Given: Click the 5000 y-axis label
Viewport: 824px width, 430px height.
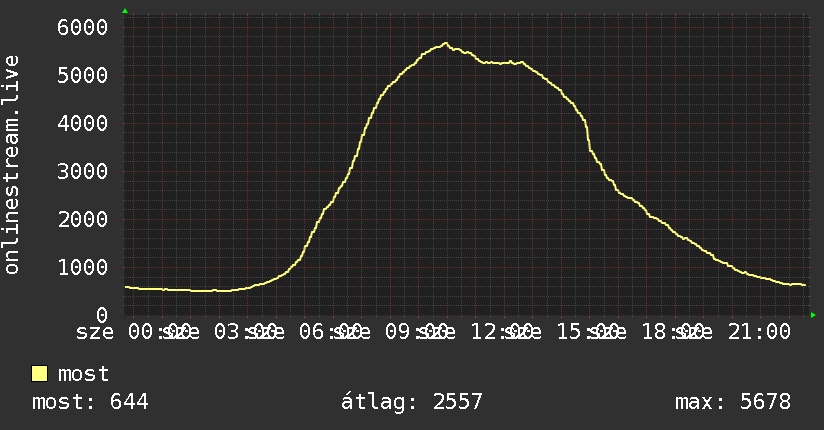Looking at the screenshot, I should click(x=83, y=75).
